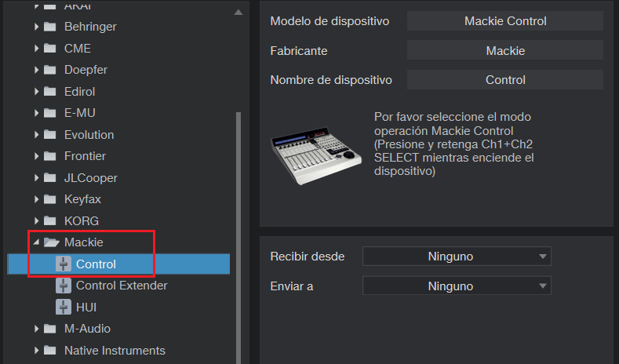Click the Native Instruments folder icon
Screen dimensions: 619x364
click(x=49, y=350)
